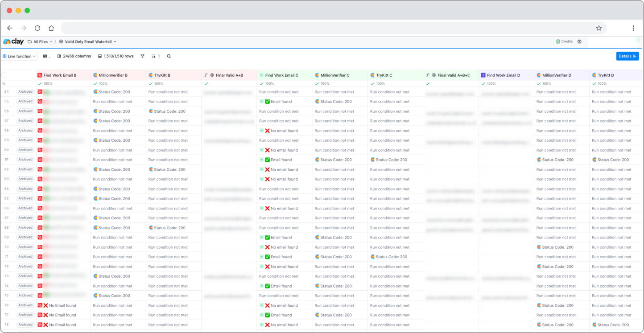644x333 pixels.
Task: Click TryKitt D Status Code 200 in row 78
Action: (611, 325)
